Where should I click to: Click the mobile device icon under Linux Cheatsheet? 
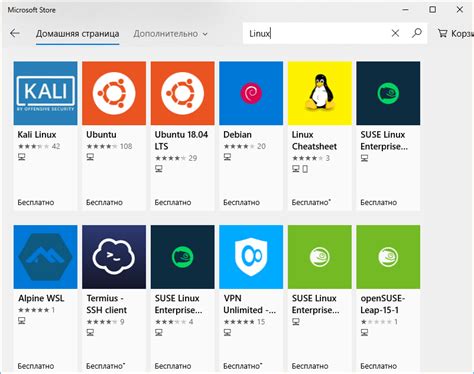(x=305, y=169)
